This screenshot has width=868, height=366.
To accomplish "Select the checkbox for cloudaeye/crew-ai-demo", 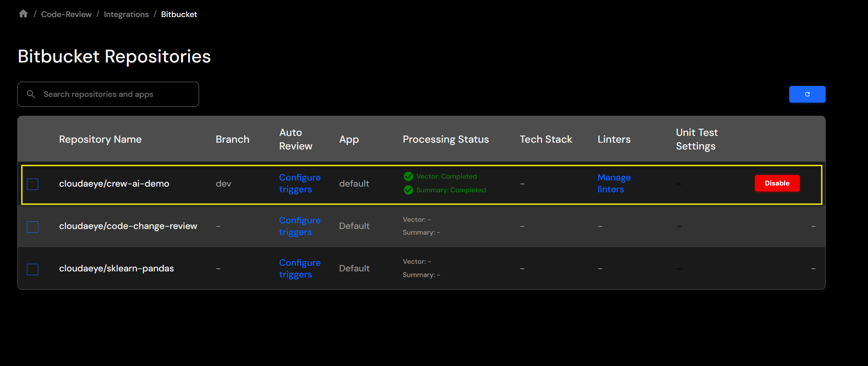I will [x=33, y=184].
